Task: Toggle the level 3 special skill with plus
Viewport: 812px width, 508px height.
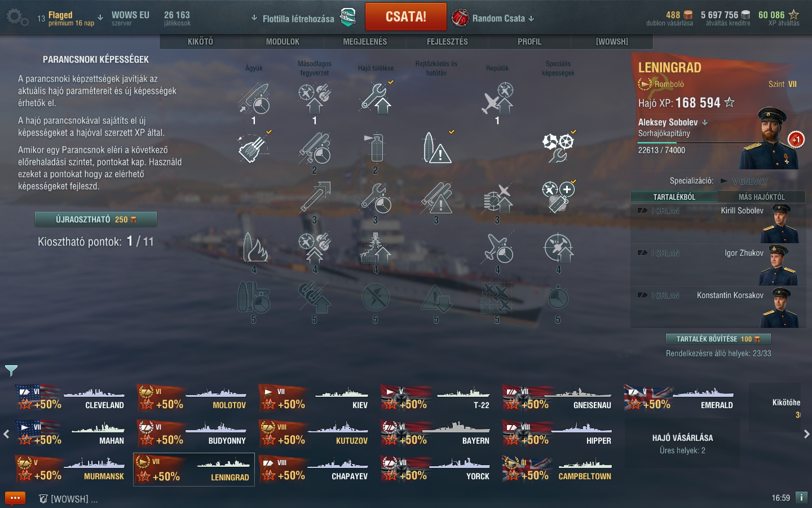Action: coord(558,197)
